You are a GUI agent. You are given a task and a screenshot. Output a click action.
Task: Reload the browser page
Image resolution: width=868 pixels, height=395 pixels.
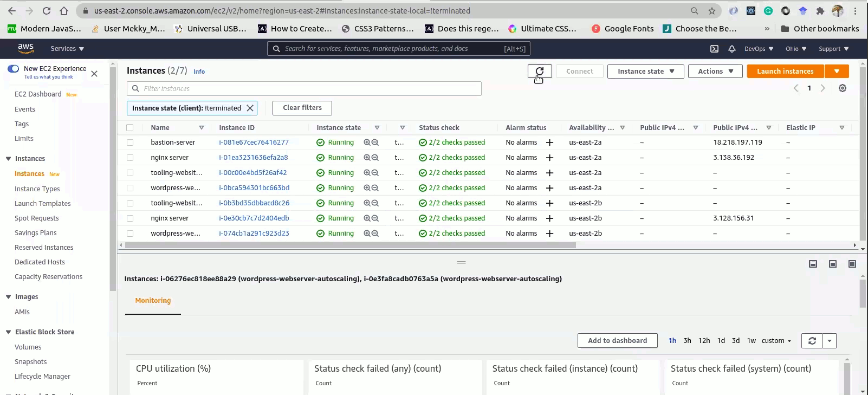point(47,11)
